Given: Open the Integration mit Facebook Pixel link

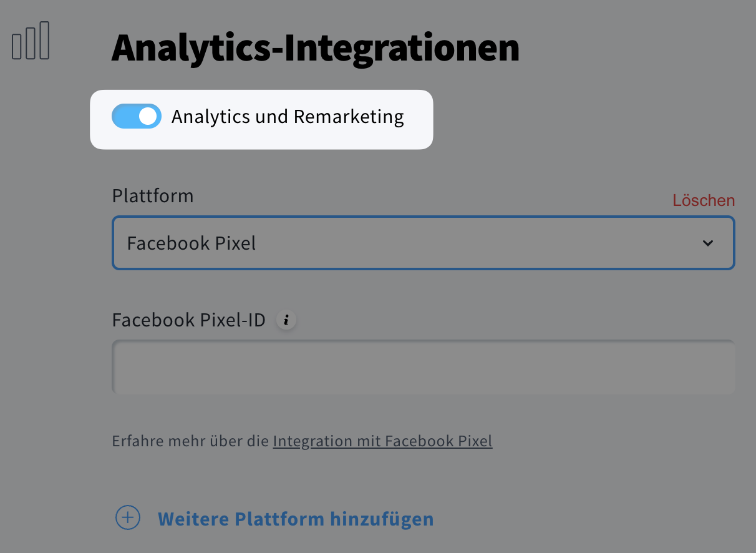Looking at the screenshot, I should click(x=382, y=441).
